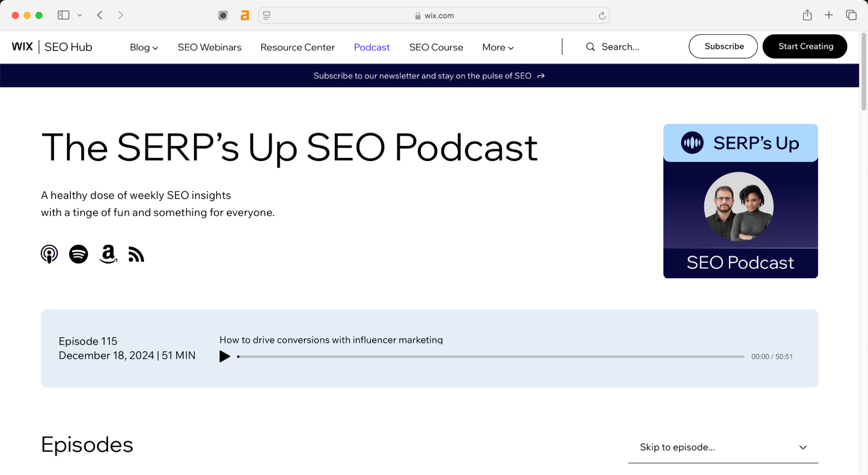Open the Spotify podcast link
868x475 pixels.
tap(79, 254)
